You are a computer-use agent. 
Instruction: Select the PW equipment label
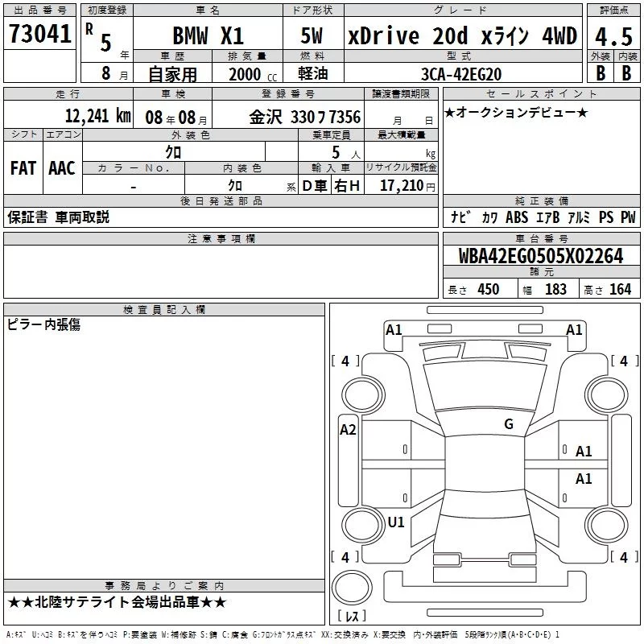628,217
